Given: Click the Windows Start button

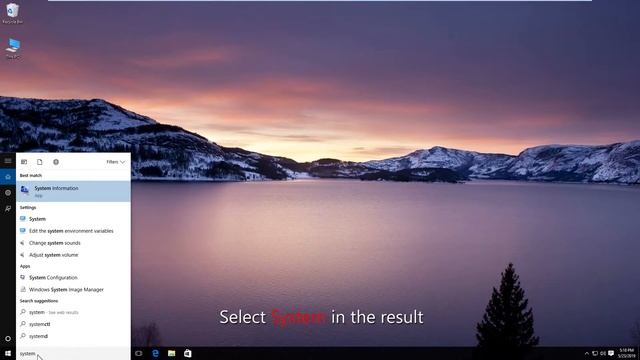Looking at the screenshot, I should (x=8, y=353).
